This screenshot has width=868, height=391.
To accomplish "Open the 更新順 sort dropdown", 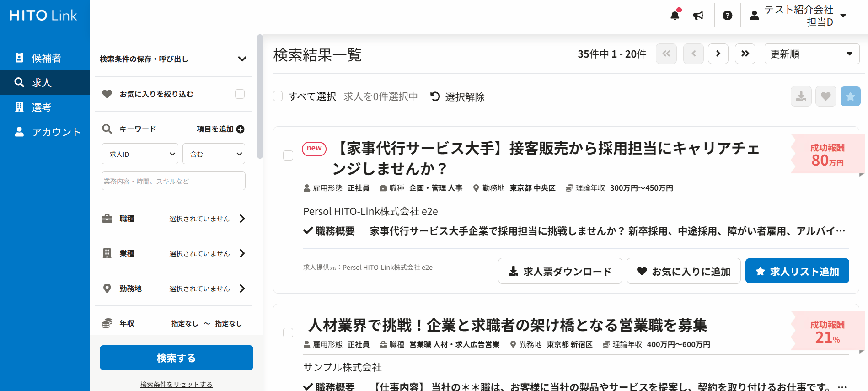I will click(812, 54).
